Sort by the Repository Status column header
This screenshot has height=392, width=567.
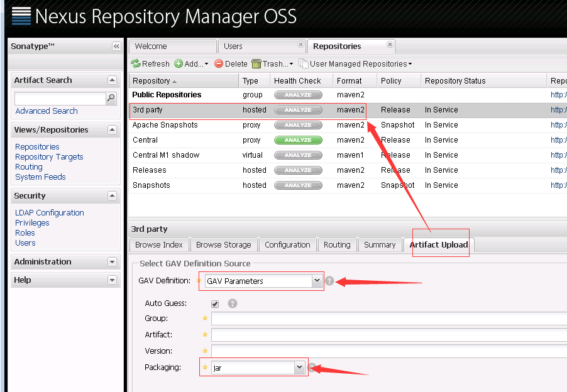484,81
